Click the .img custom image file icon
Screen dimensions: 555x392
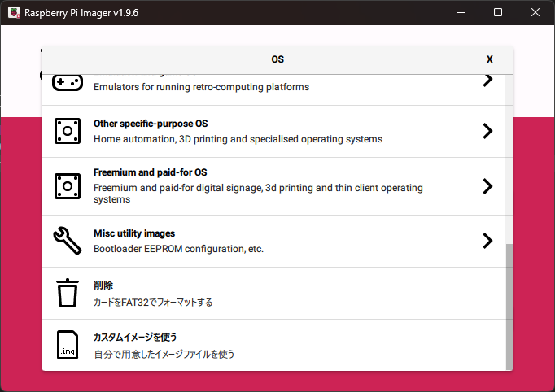coord(68,345)
